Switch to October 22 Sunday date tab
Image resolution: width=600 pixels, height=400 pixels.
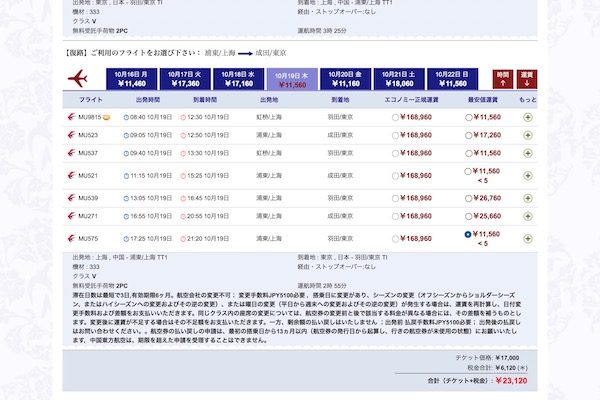[453, 79]
